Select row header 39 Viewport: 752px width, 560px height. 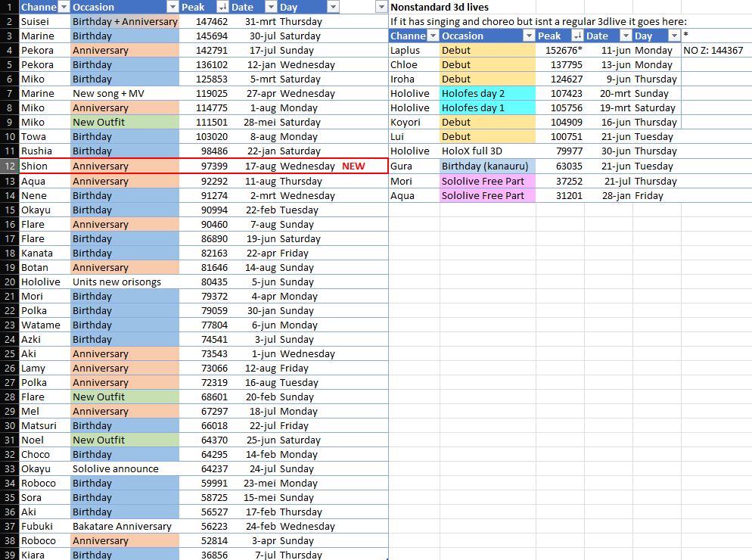[x=9, y=555]
